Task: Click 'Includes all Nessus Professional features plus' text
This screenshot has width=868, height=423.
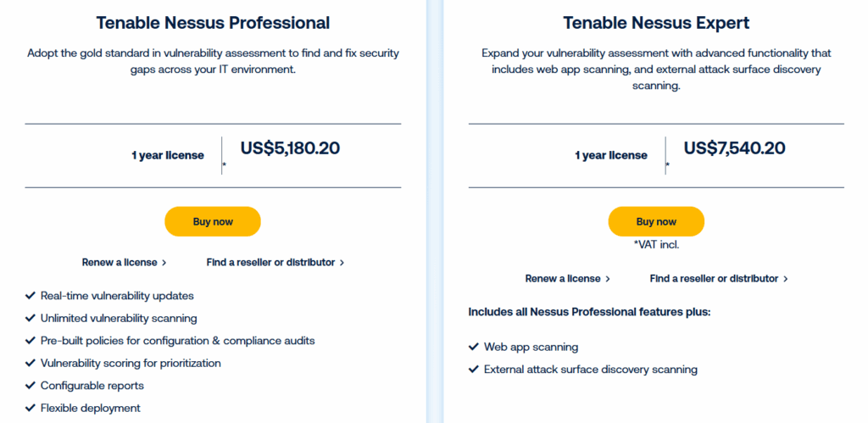Action: [589, 312]
